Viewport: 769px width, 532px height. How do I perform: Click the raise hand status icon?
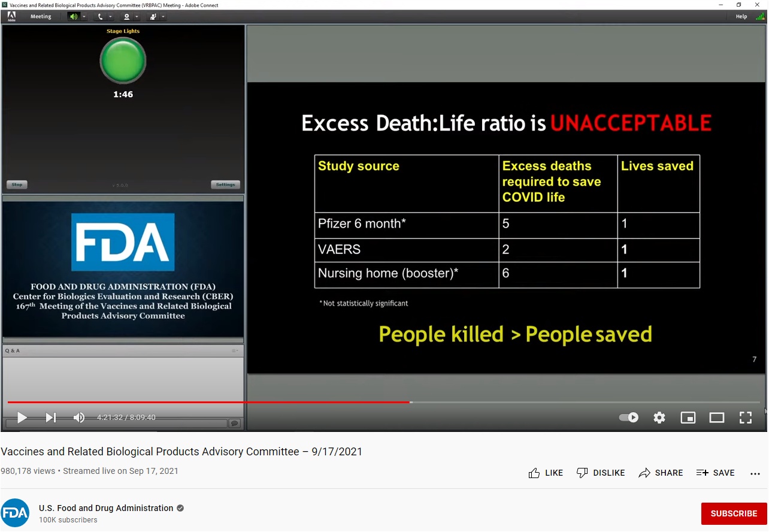click(x=153, y=17)
